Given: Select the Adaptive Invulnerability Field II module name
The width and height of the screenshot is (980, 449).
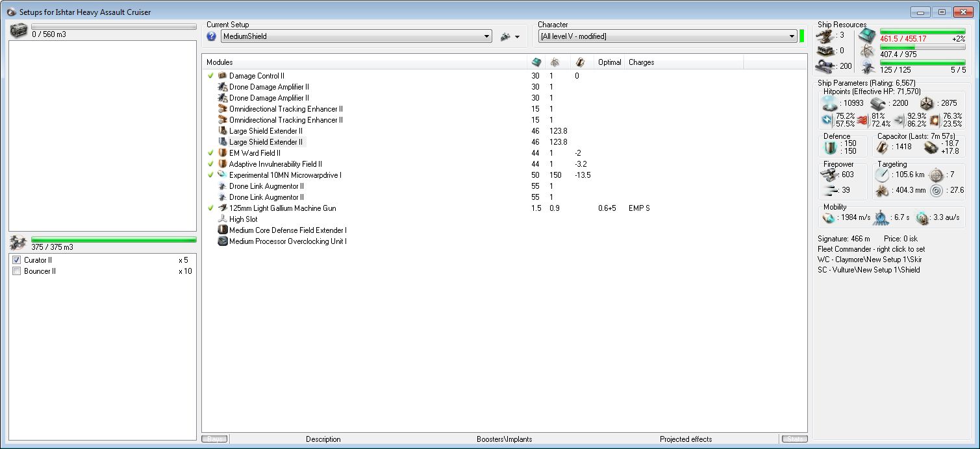Looking at the screenshot, I should (275, 164).
